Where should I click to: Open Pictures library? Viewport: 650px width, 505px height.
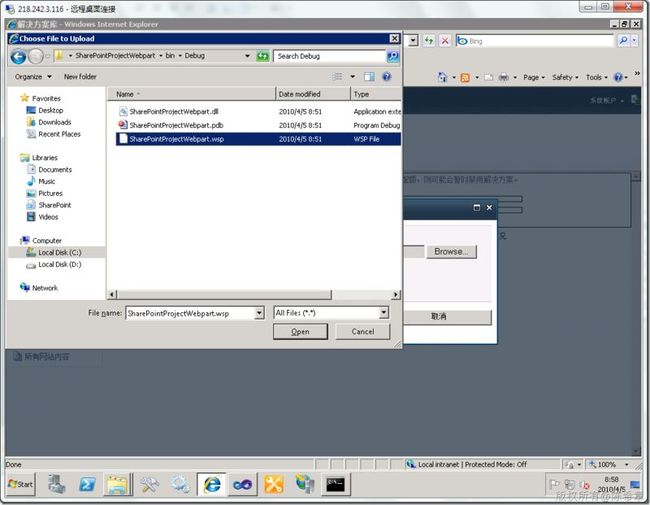pos(45,194)
